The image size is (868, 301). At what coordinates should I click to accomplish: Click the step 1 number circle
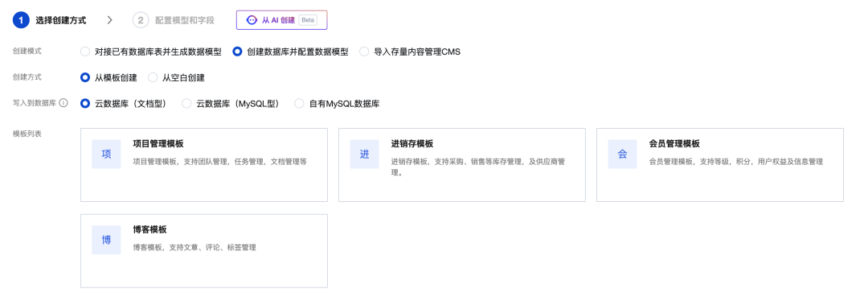tap(21, 20)
